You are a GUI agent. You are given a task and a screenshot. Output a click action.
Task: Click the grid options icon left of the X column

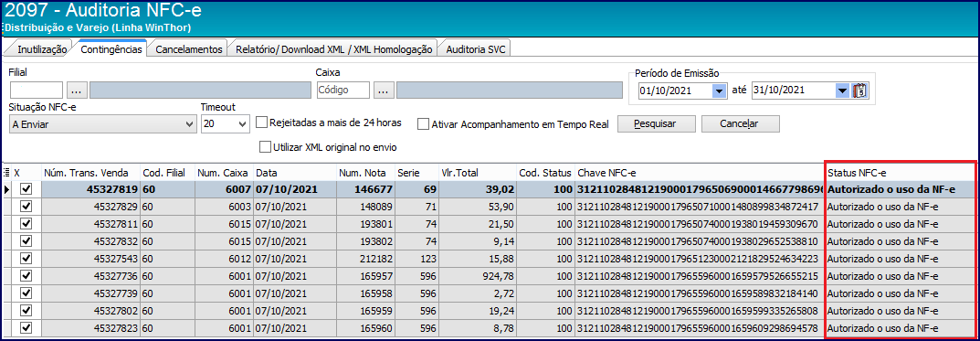click(x=6, y=172)
